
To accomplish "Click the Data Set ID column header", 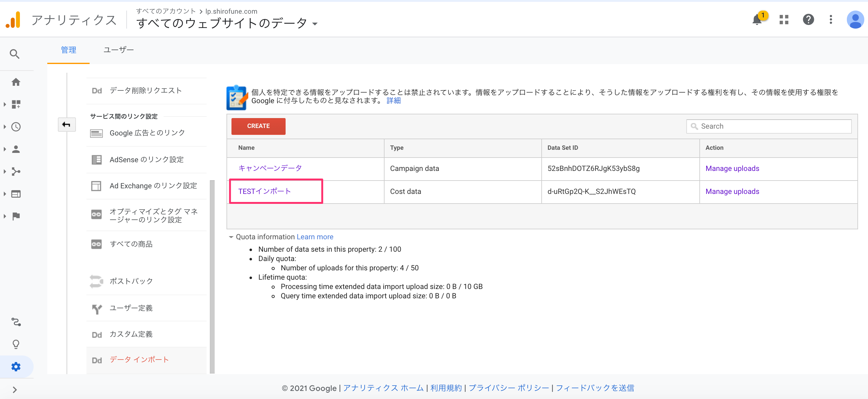I will 562,148.
